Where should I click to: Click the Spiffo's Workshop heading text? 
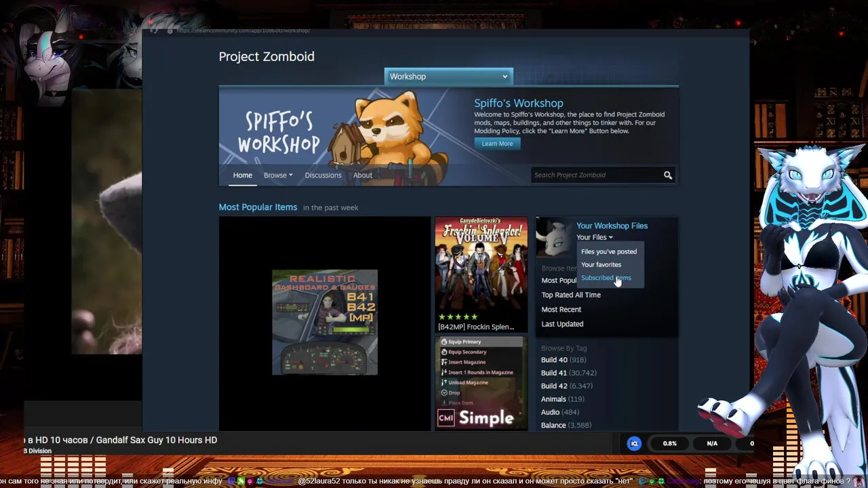coord(519,103)
